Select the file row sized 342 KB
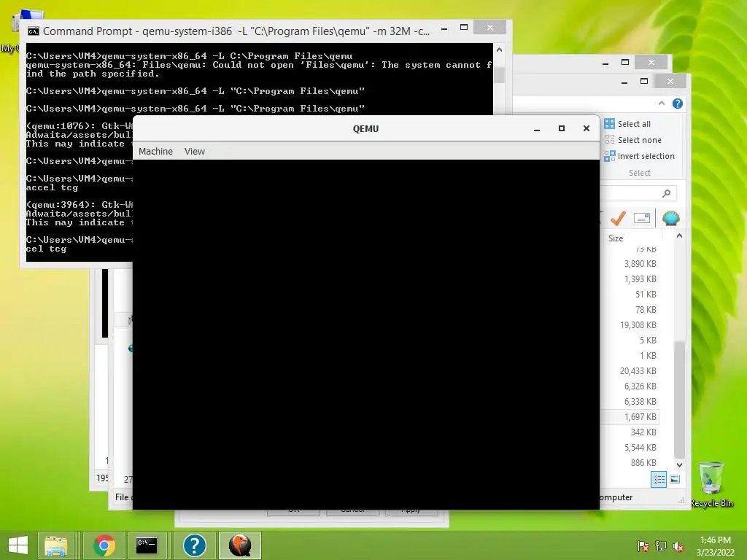 coord(630,432)
